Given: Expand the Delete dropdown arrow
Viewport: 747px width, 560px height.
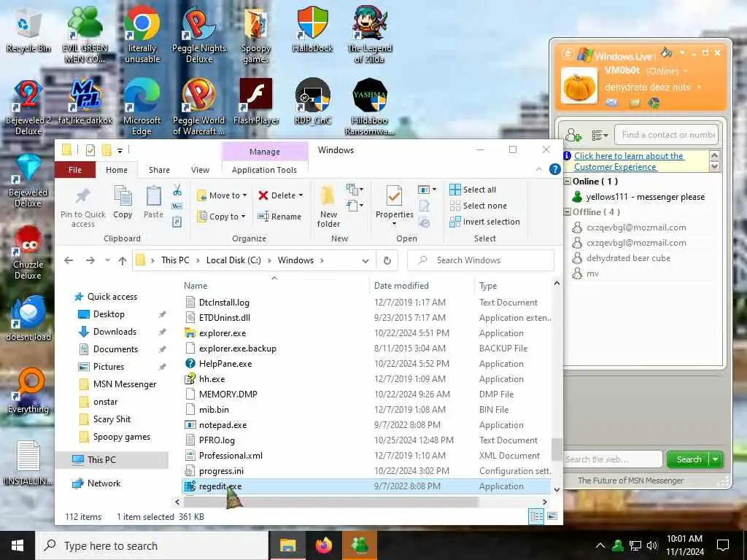Looking at the screenshot, I should 301,195.
